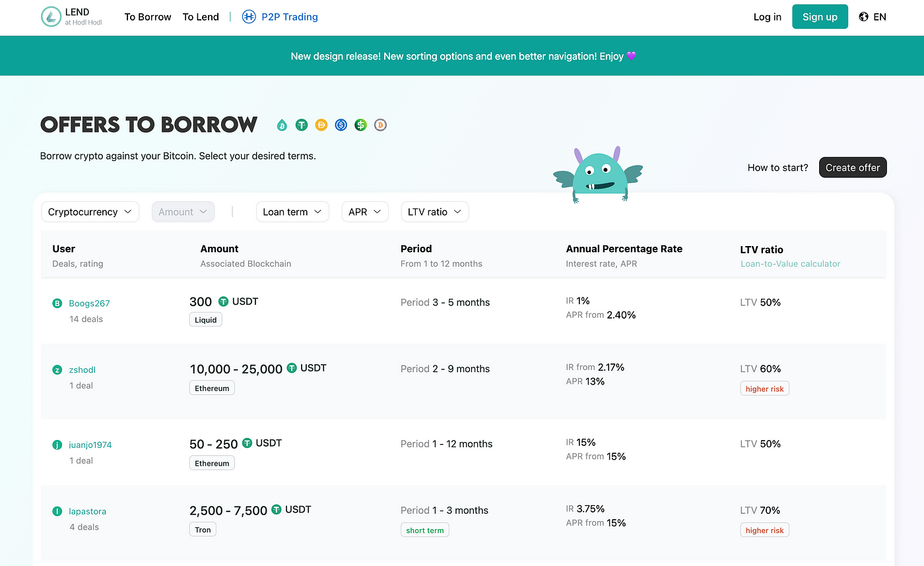Select the wrapped Bitcoin coin icon

click(x=380, y=124)
